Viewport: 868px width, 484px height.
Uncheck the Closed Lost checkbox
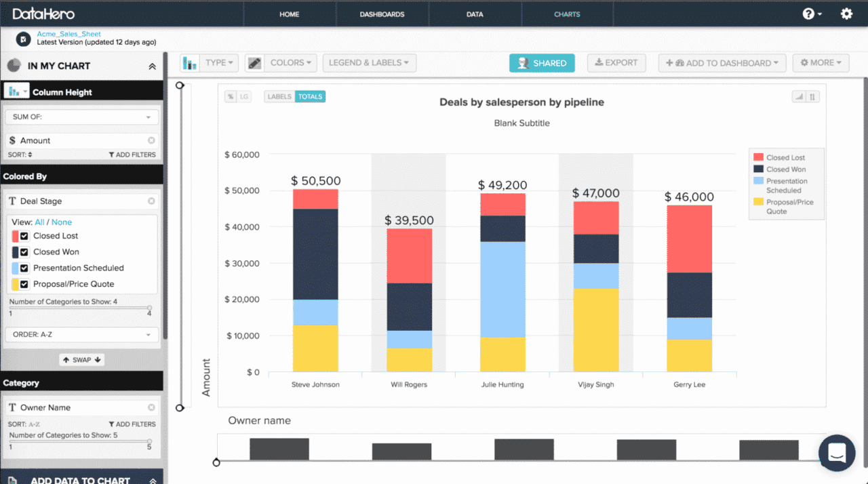pos(24,236)
